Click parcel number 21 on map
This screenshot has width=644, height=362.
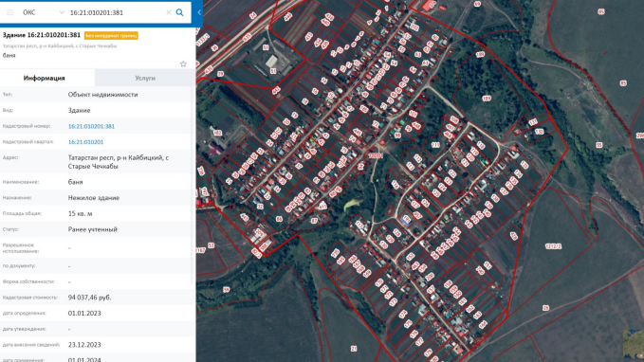click(354, 349)
